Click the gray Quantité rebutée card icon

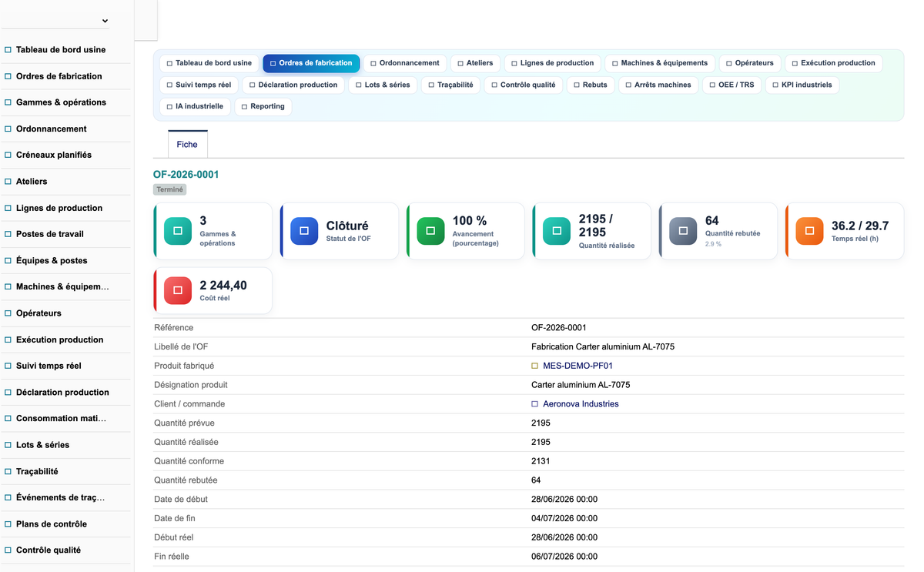pos(683,231)
